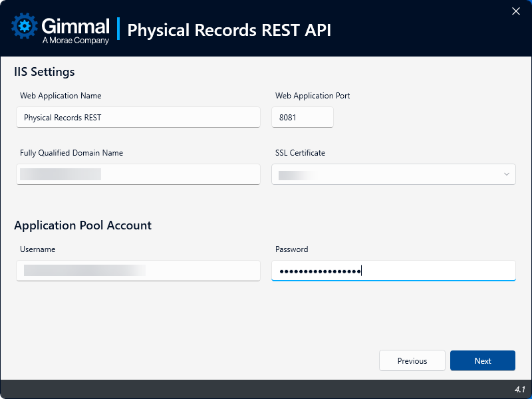
Task: Click the SSL Certificate label text
Action: click(300, 153)
